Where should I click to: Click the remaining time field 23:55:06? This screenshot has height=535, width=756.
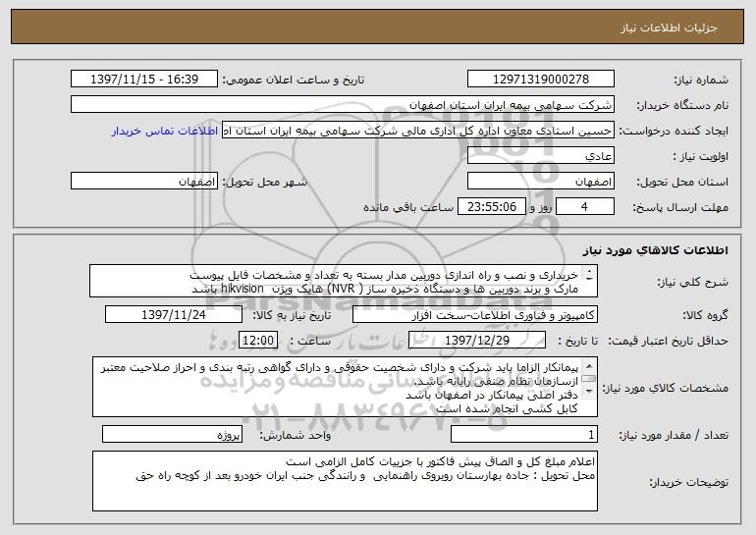[x=491, y=207]
